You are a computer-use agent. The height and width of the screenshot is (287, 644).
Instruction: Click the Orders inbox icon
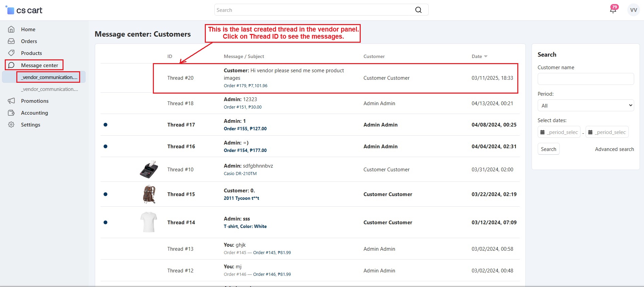click(x=11, y=41)
